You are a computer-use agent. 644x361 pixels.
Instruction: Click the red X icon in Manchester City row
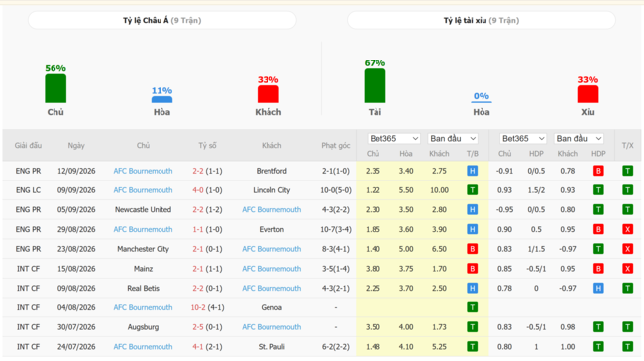(627, 249)
